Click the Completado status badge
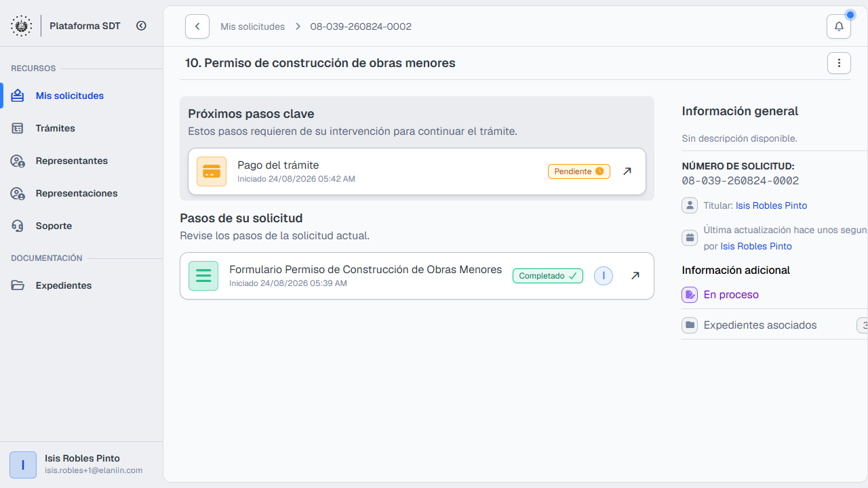This screenshot has height=488, width=868. [548, 276]
